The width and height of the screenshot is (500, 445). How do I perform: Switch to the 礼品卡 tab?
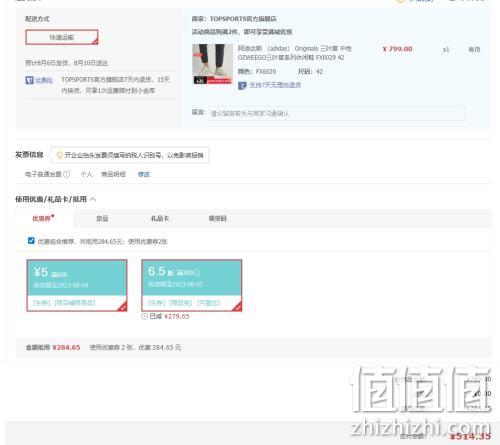(x=160, y=219)
